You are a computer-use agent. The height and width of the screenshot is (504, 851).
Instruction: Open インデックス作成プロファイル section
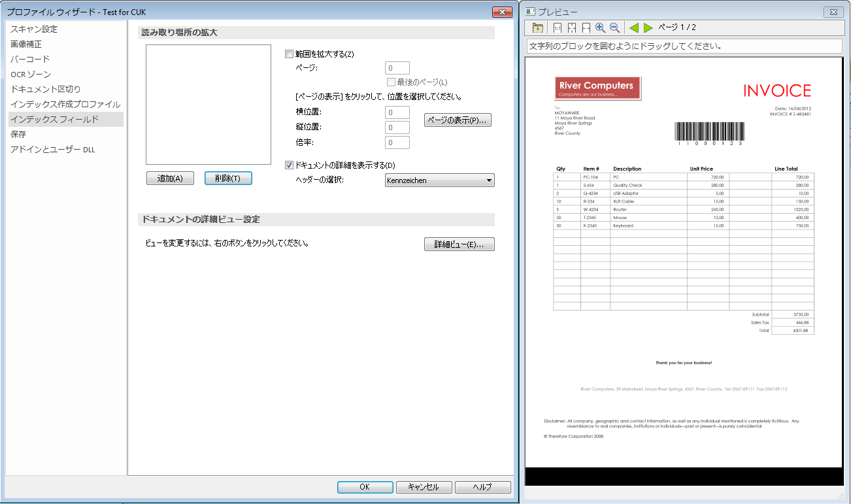point(65,105)
